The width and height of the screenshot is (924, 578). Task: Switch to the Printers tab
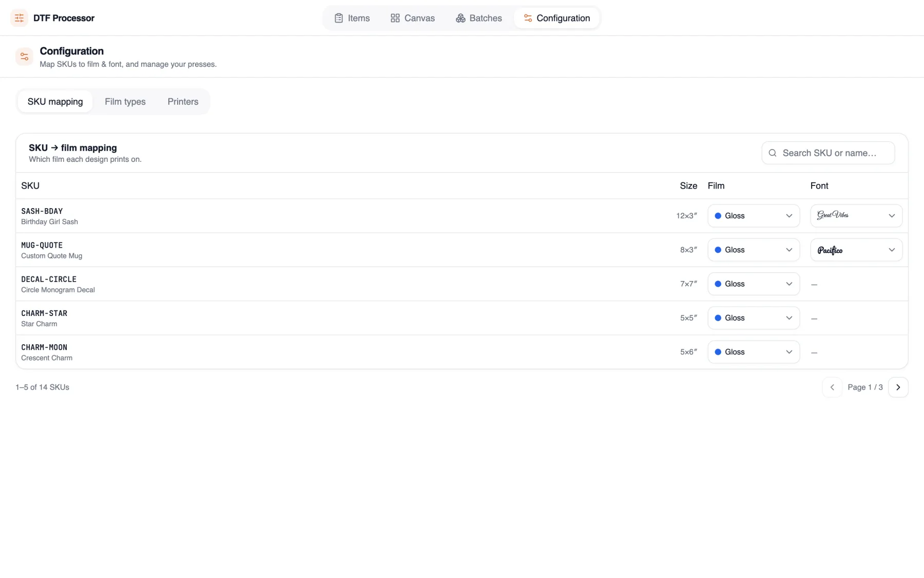click(183, 102)
